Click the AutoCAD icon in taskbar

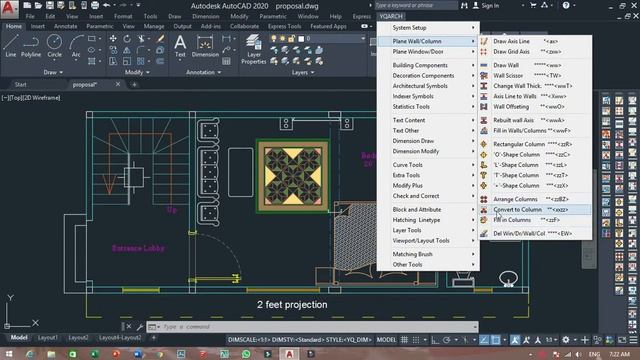click(x=289, y=354)
